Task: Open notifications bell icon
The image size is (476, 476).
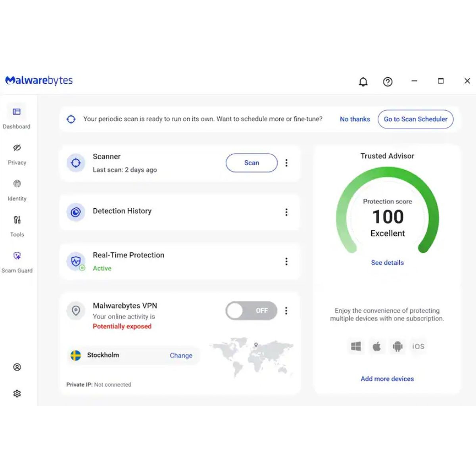Action: (x=363, y=82)
